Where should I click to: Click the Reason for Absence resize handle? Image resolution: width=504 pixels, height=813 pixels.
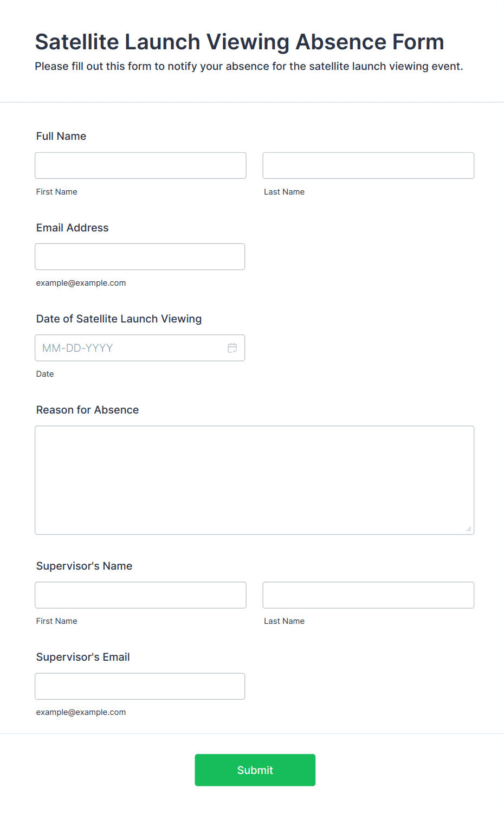coord(468,529)
